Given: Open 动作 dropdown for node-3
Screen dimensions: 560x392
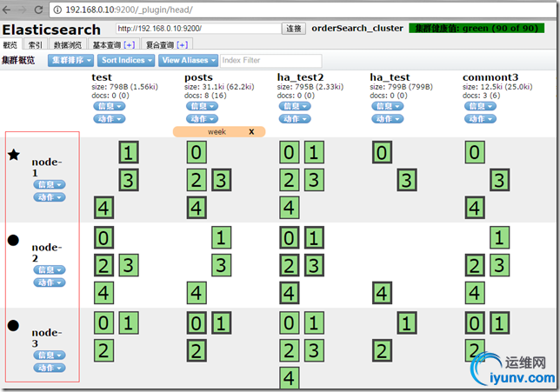Looking at the screenshot, I should (50, 368).
